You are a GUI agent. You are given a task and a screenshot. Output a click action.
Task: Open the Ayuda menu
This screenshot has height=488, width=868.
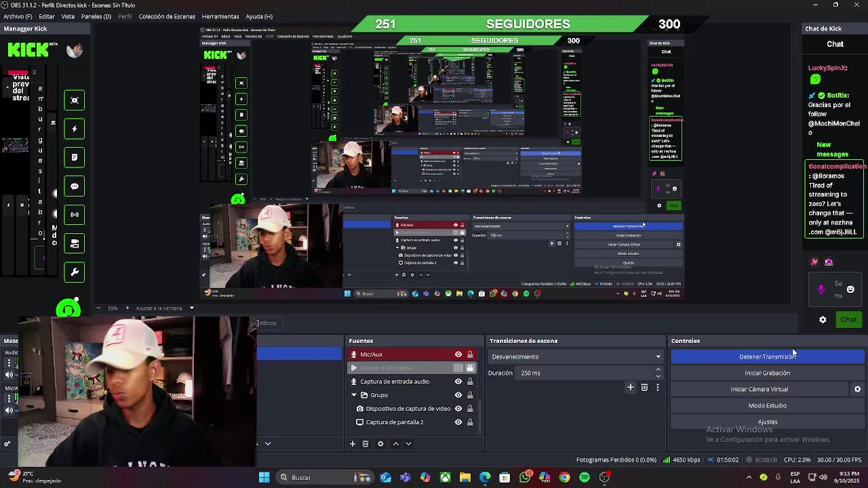259,16
